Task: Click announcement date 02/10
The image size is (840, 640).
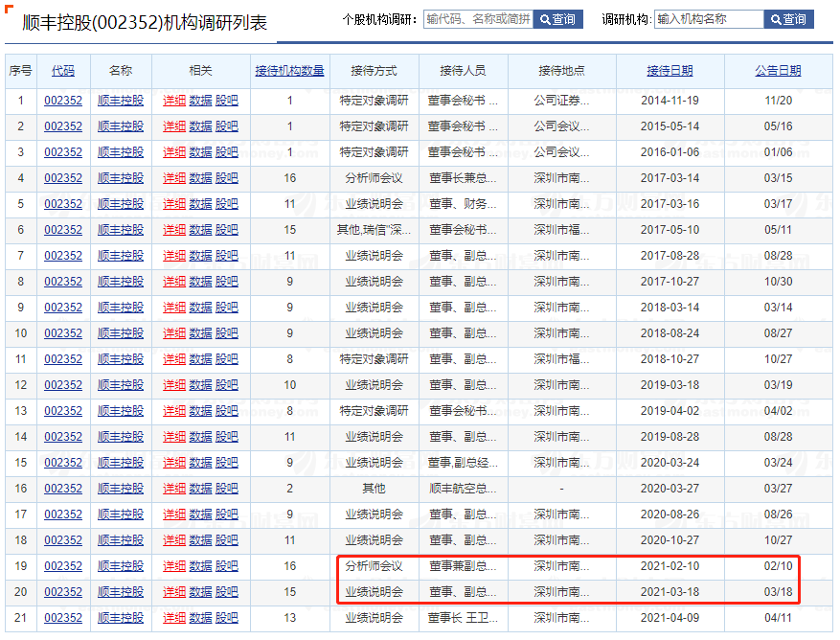Action: (x=779, y=566)
